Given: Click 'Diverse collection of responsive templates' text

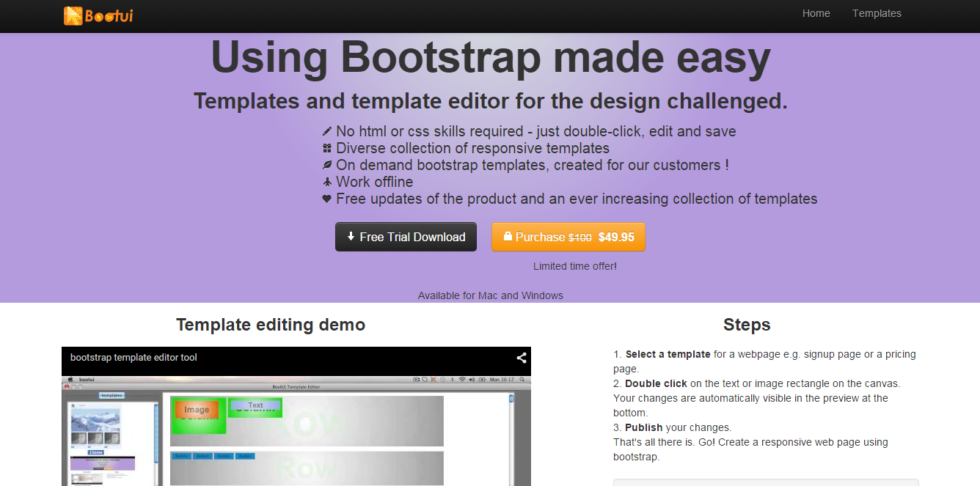Looking at the screenshot, I should click(472, 149).
